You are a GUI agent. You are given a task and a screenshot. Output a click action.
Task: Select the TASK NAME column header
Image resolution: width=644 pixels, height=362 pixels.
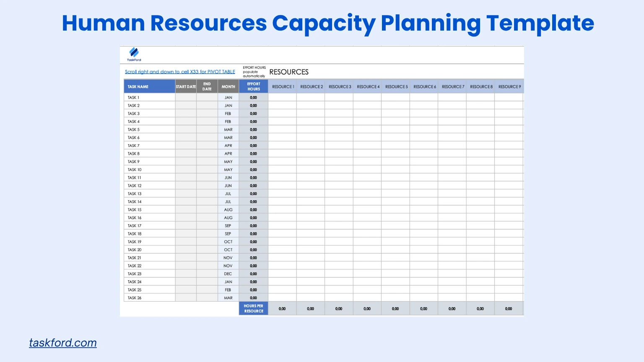coord(138,86)
